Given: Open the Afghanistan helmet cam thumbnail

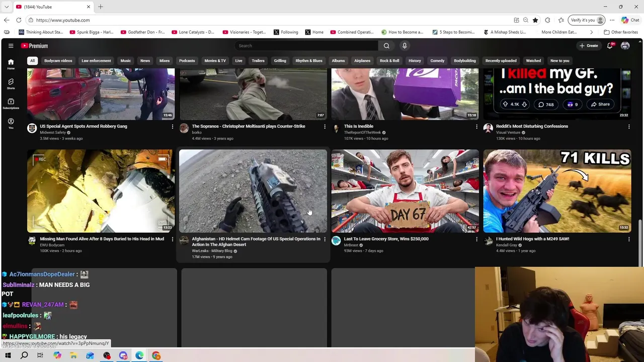Looking at the screenshot, I should (x=253, y=191).
